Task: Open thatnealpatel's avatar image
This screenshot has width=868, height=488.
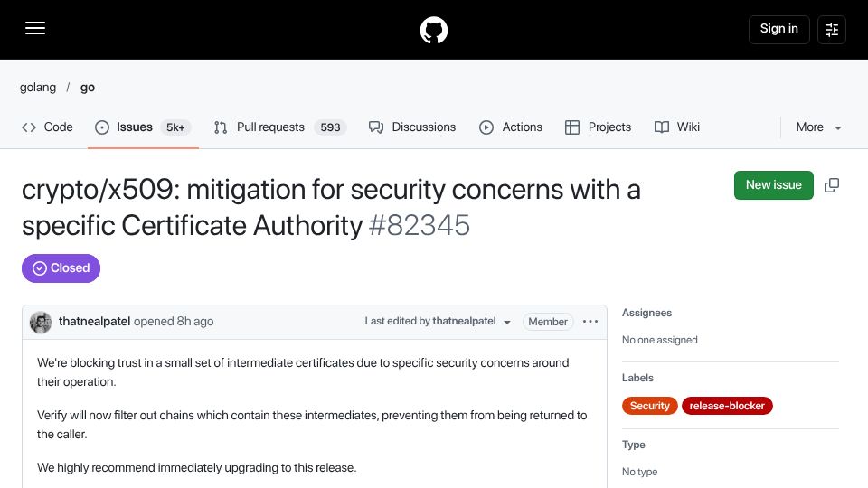Action: (x=41, y=322)
